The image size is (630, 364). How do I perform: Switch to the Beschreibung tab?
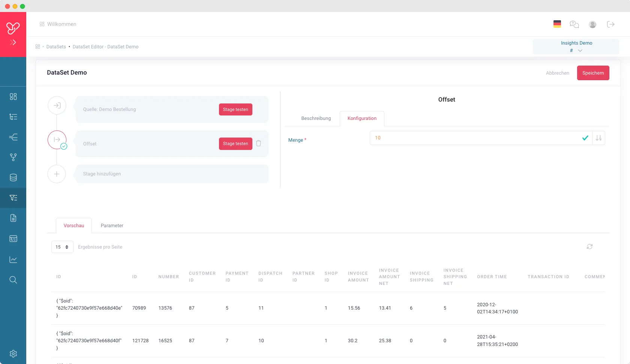tap(316, 118)
